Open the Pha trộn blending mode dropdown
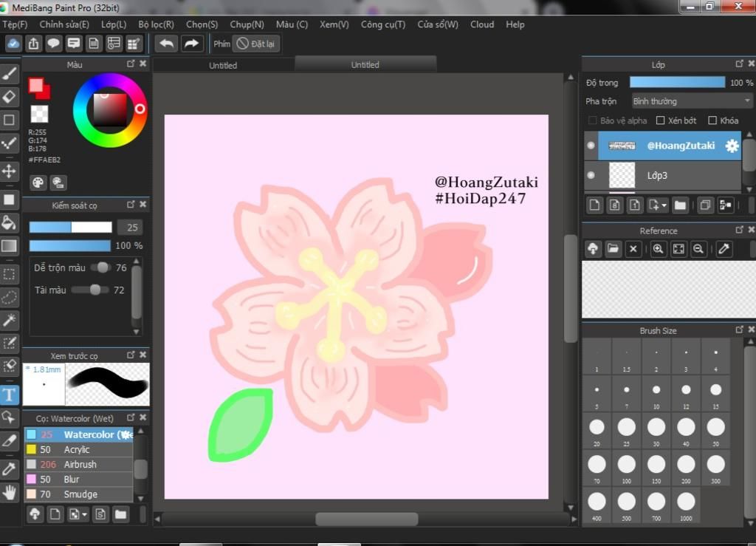The height and width of the screenshot is (546, 756). pos(693,101)
